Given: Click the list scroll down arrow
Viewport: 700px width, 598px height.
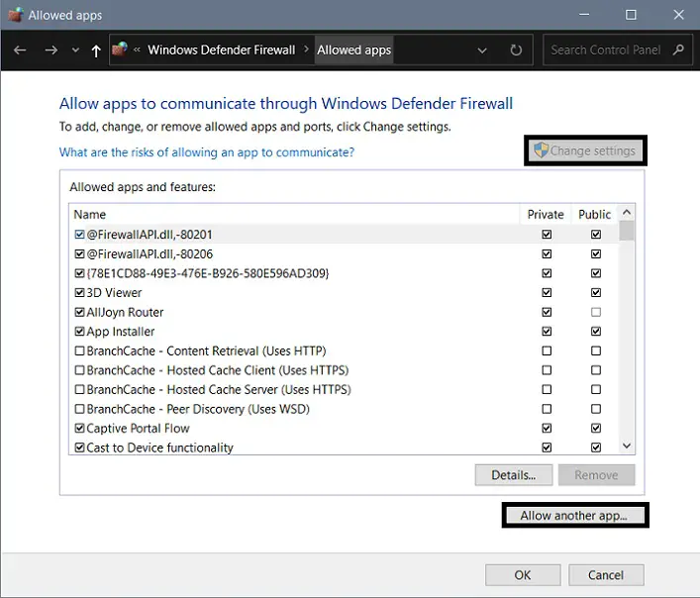Looking at the screenshot, I should coord(627,446).
